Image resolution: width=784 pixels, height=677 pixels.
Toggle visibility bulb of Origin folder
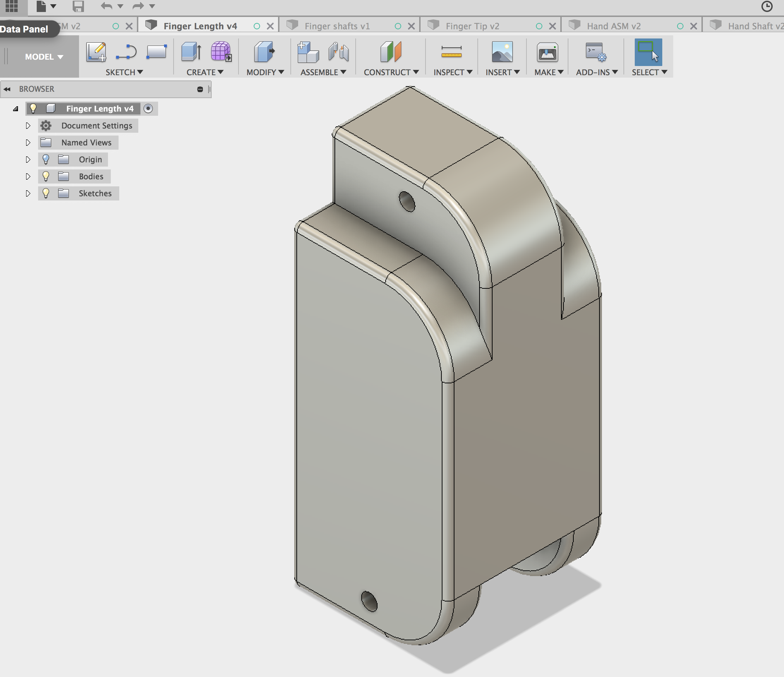click(46, 159)
